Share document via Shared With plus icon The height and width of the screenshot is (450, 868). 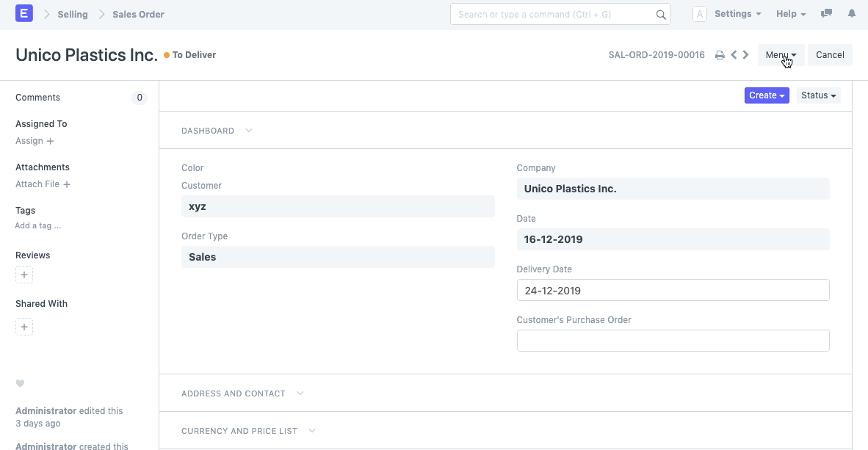pos(23,326)
